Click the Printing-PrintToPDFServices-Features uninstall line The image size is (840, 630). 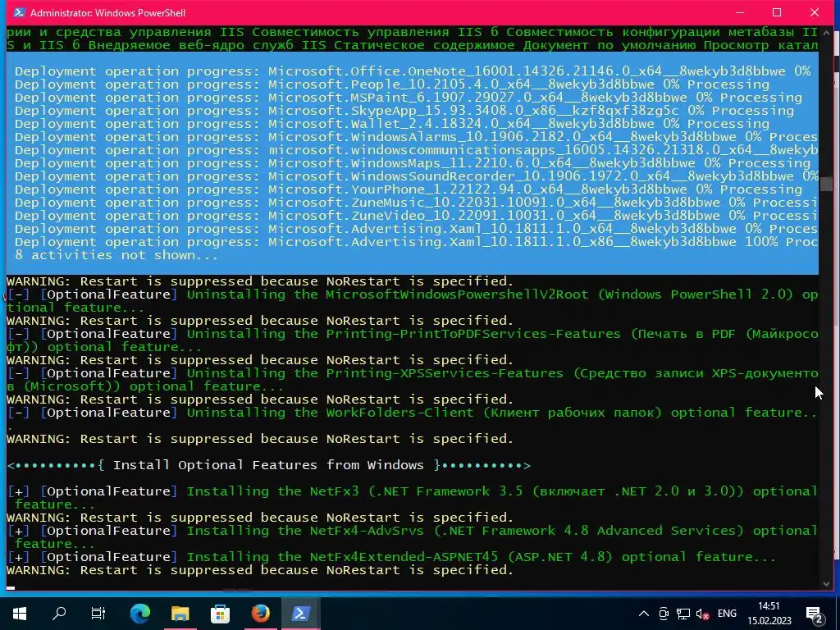[x=413, y=340]
